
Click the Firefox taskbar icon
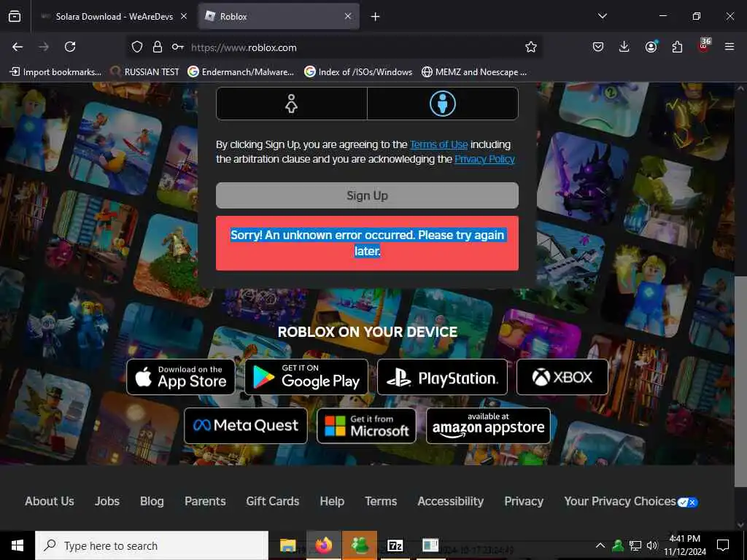tap(323, 545)
